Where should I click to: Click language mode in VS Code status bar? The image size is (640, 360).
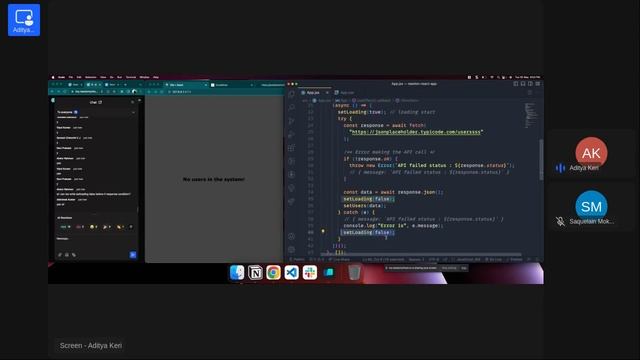click(x=468, y=259)
